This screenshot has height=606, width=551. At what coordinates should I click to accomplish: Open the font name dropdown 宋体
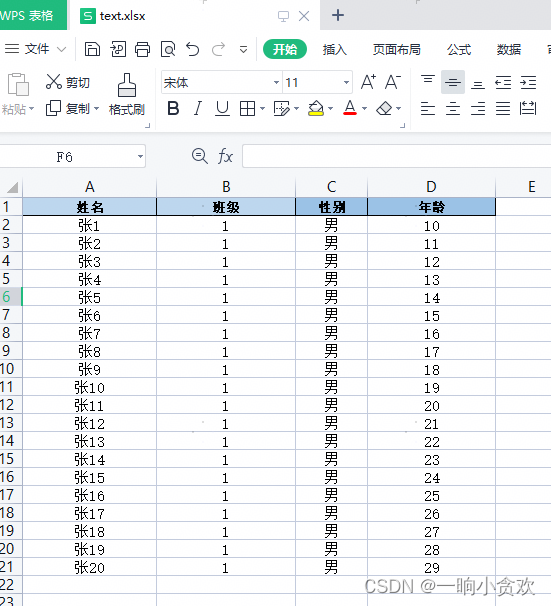[276, 82]
